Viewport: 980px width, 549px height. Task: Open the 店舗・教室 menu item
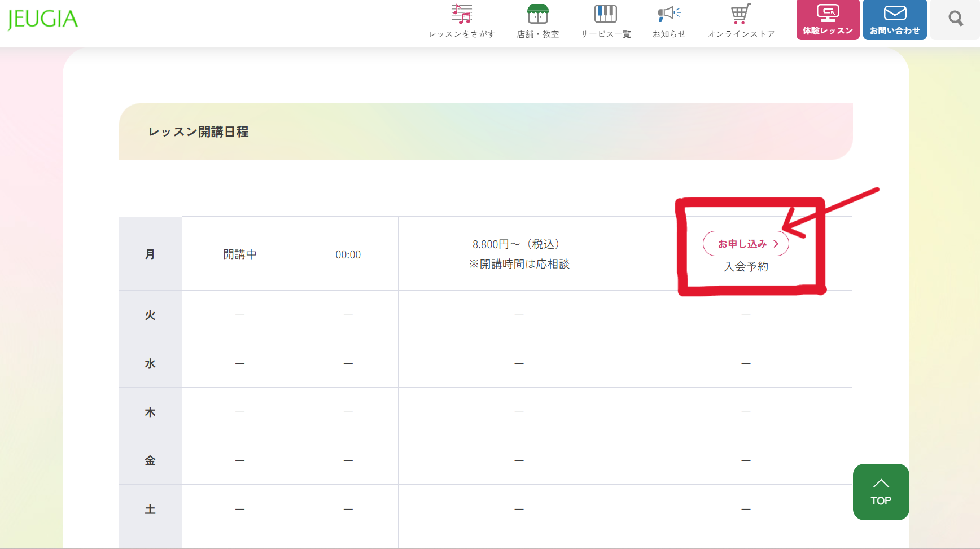[538, 21]
